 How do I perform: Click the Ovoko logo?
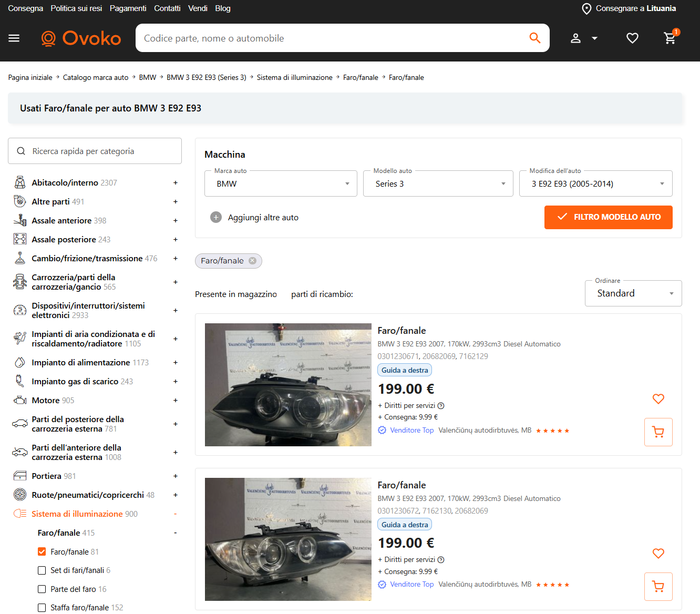pyautogui.click(x=81, y=38)
